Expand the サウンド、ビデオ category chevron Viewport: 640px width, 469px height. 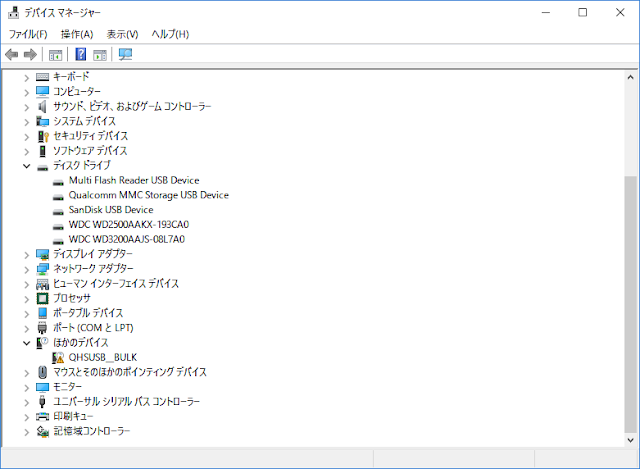27,107
